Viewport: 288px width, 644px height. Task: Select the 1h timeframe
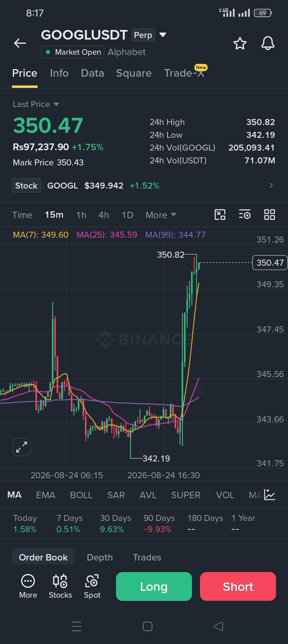(81, 215)
